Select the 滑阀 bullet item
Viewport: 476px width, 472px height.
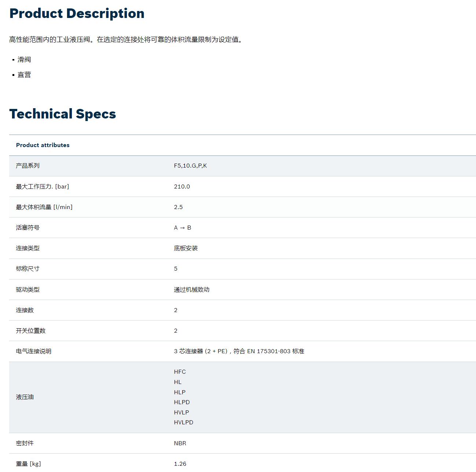coord(24,60)
